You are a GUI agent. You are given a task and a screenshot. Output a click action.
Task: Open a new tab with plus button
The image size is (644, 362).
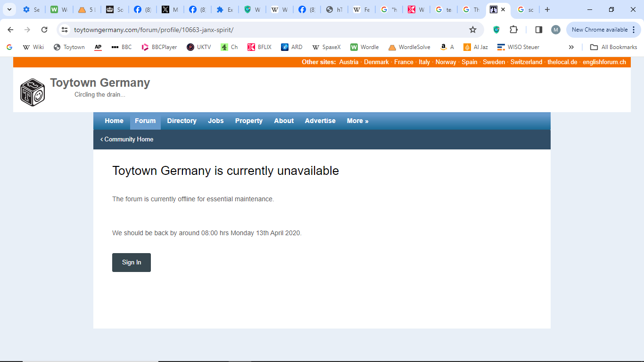tap(547, 9)
